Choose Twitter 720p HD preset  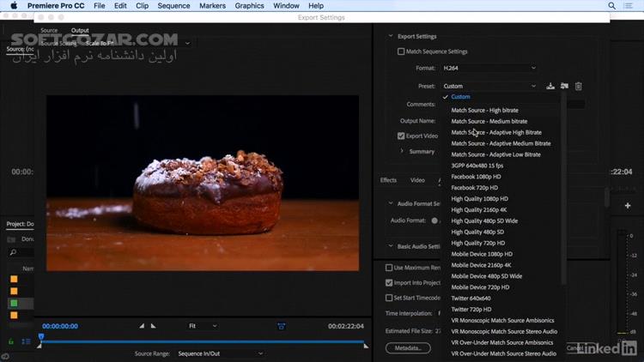471,310
